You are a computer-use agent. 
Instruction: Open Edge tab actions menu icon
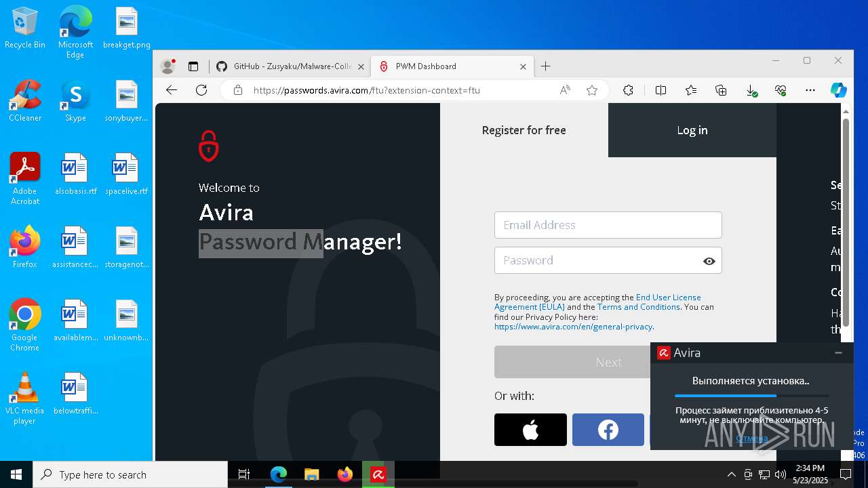coord(193,66)
